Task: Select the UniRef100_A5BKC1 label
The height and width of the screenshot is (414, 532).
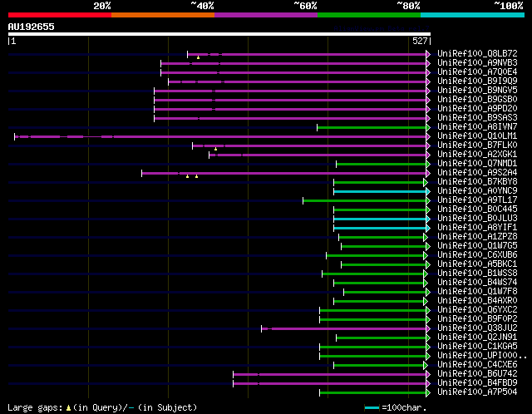Action: (477, 264)
